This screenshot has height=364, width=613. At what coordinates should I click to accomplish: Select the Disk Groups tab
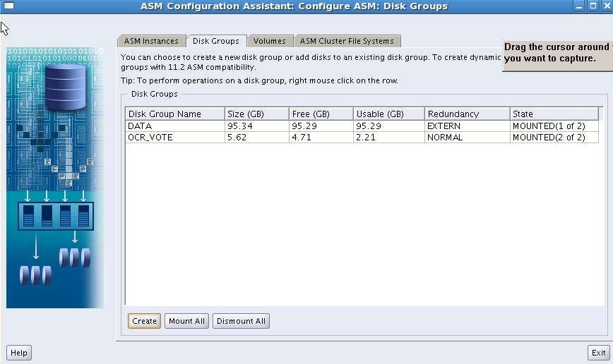216,41
